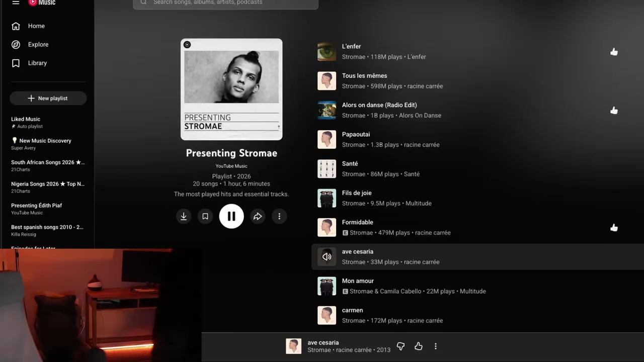Open playlist more options menu
This screenshot has height=362, width=644.
279,216
